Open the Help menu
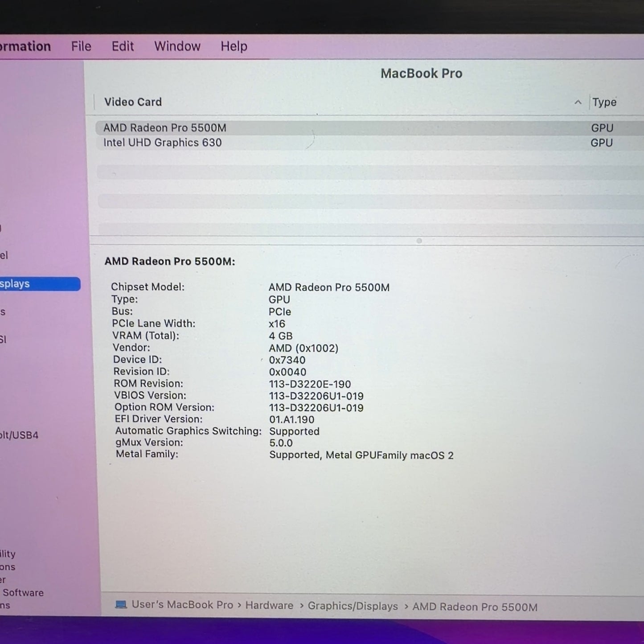 (x=234, y=46)
